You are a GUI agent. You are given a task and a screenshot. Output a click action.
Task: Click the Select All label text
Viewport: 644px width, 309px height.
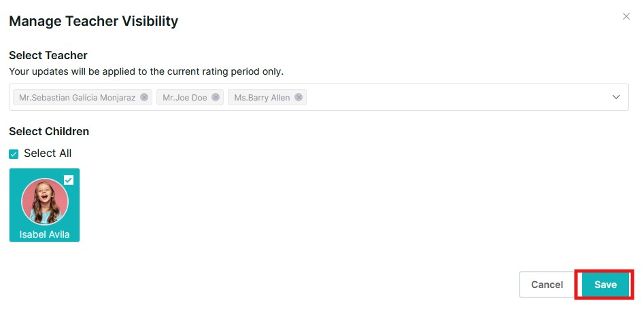point(48,153)
